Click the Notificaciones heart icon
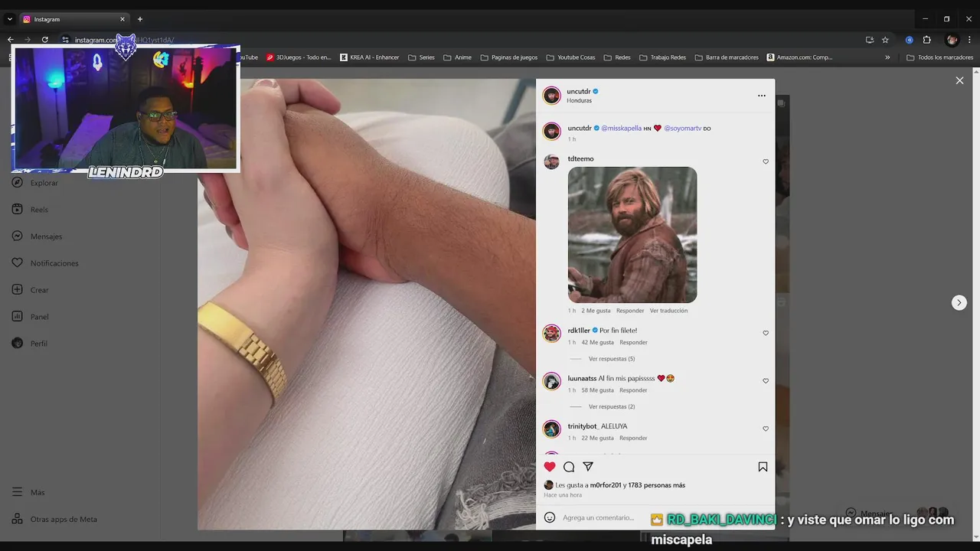 (x=17, y=262)
